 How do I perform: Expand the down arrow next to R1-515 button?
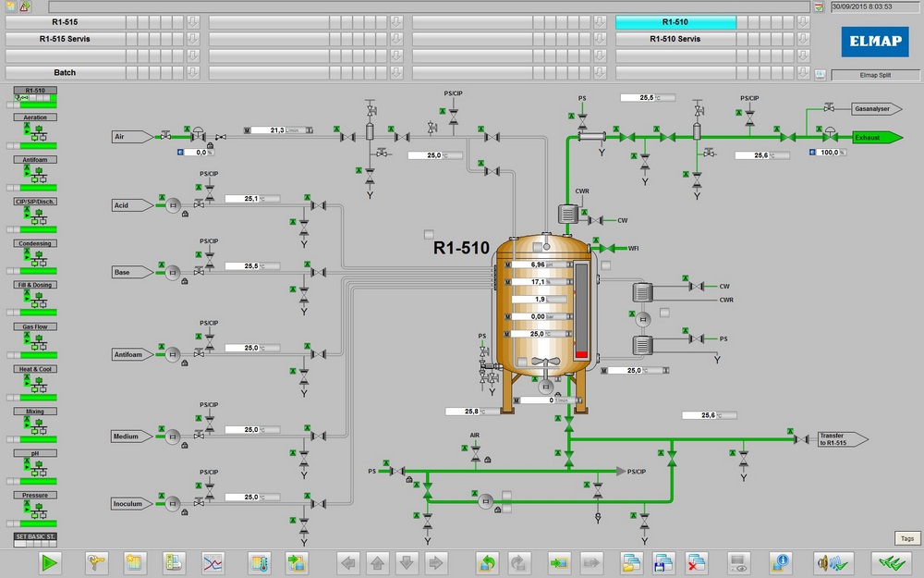193,22
